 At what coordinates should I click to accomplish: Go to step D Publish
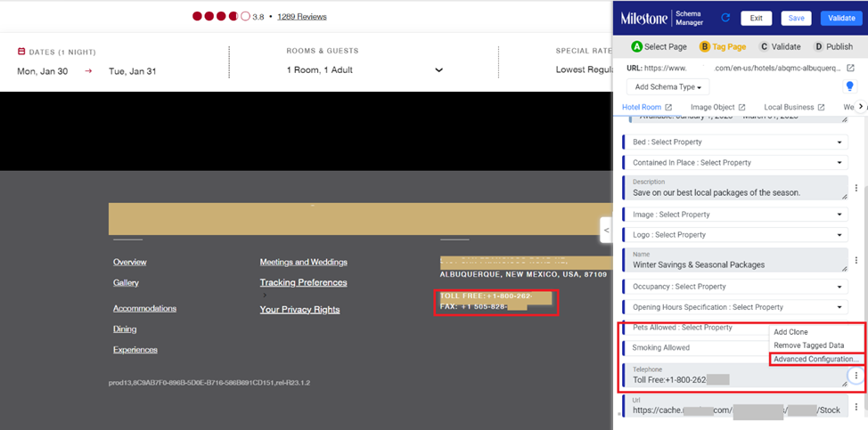[x=833, y=47]
